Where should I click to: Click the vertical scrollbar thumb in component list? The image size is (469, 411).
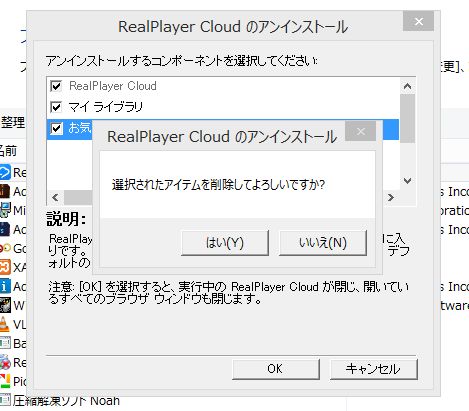coord(407,119)
